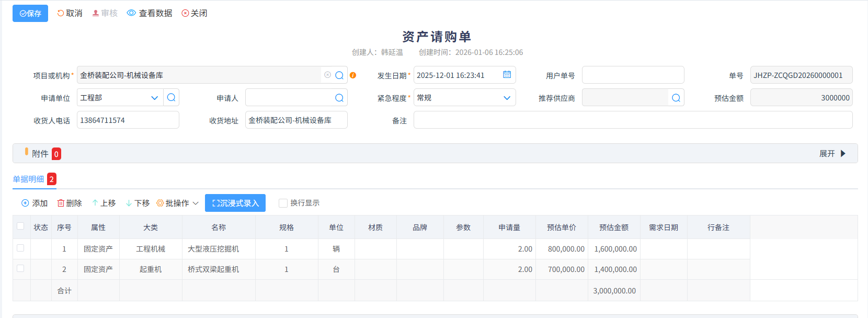Click the 沉浸式录入 button
Image resolution: width=868 pixels, height=318 pixels.
click(235, 203)
